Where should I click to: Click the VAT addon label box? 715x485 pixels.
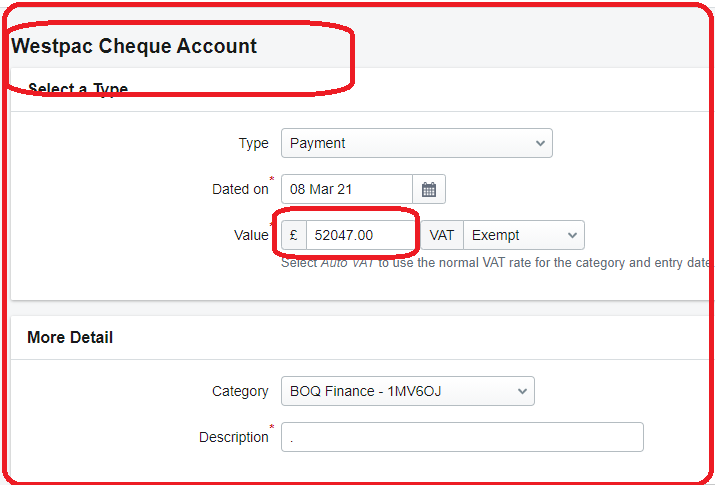[442, 235]
